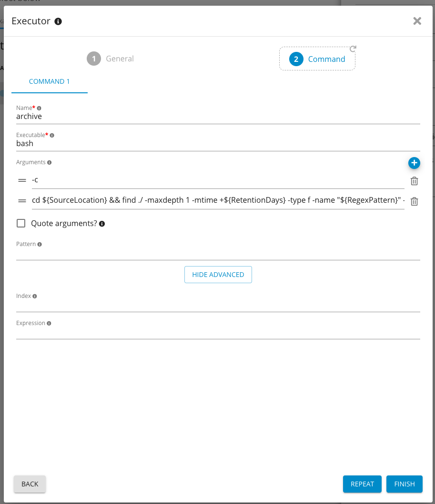Go to step 1 General
The image size is (435, 504).
(x=111, y=59)
